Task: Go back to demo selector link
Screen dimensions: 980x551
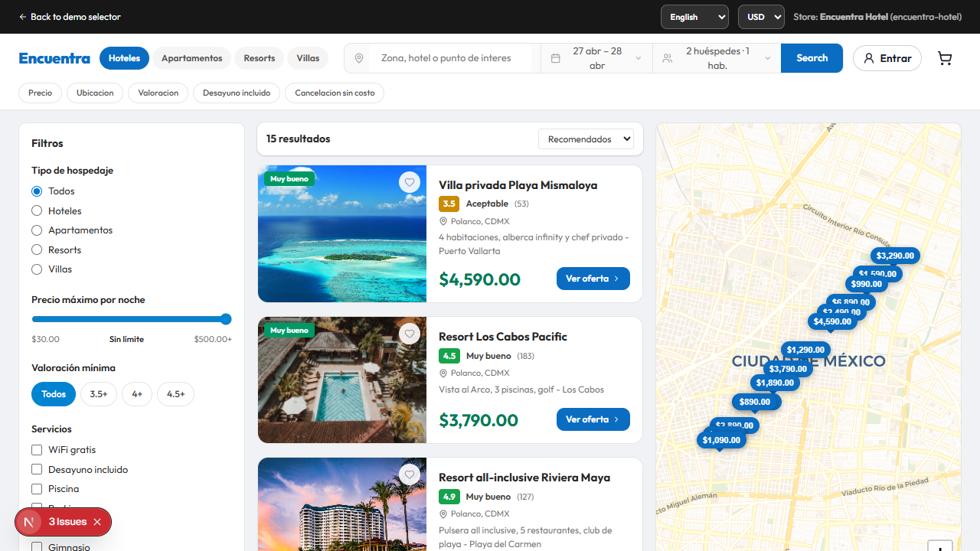Action: (x=70, y=17)
